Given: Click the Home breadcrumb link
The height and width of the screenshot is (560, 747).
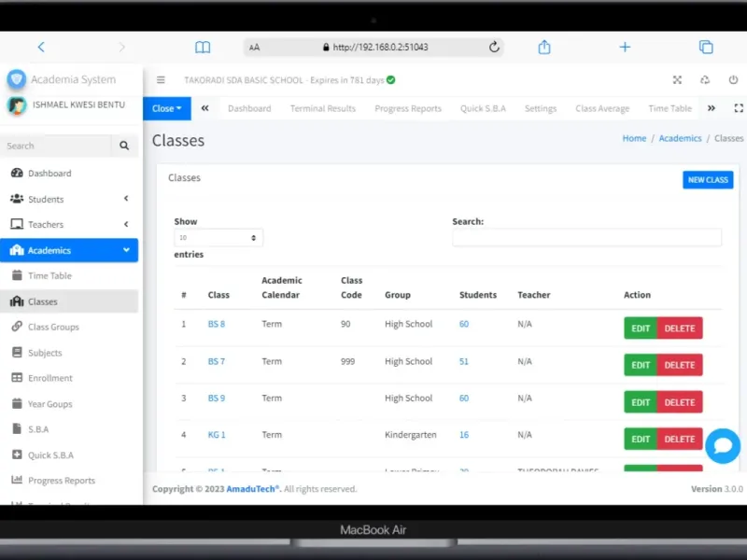Looking at the screenshot, I should coord(634,138).
